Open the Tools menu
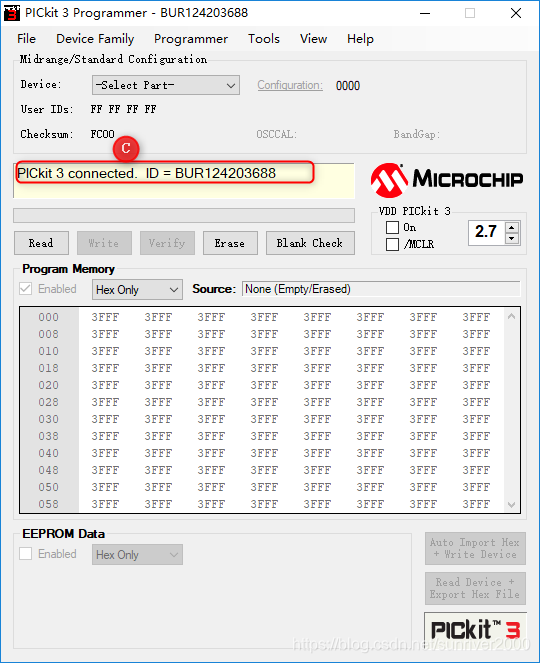Image resolution: width=540 pixels, height=663 pixels. [264, 39]
